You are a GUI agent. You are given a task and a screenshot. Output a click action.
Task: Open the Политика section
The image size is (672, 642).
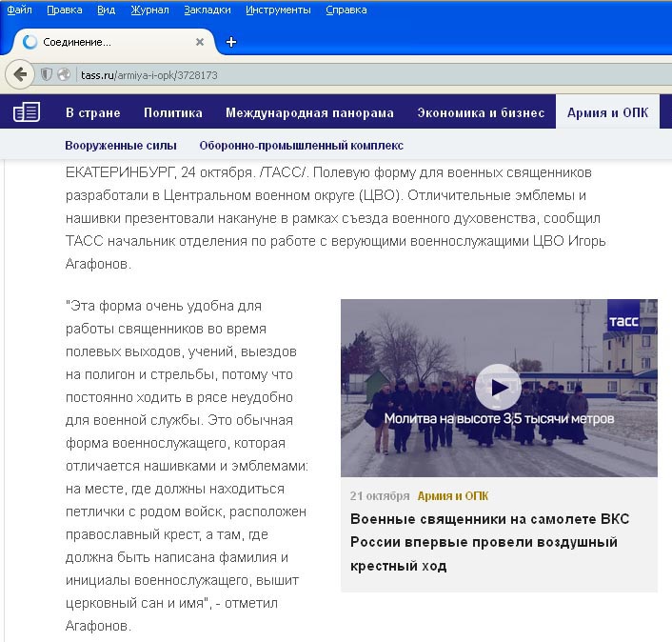click(172, 112)
